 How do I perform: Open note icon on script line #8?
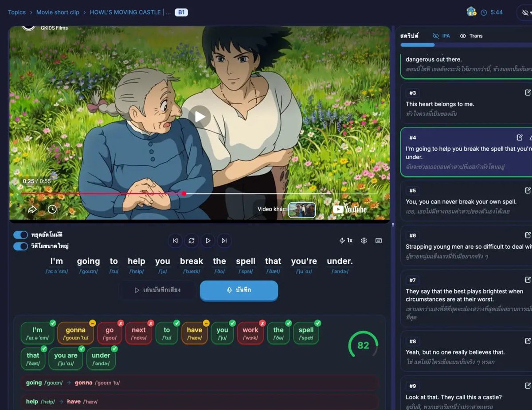[x=528, y=341]
